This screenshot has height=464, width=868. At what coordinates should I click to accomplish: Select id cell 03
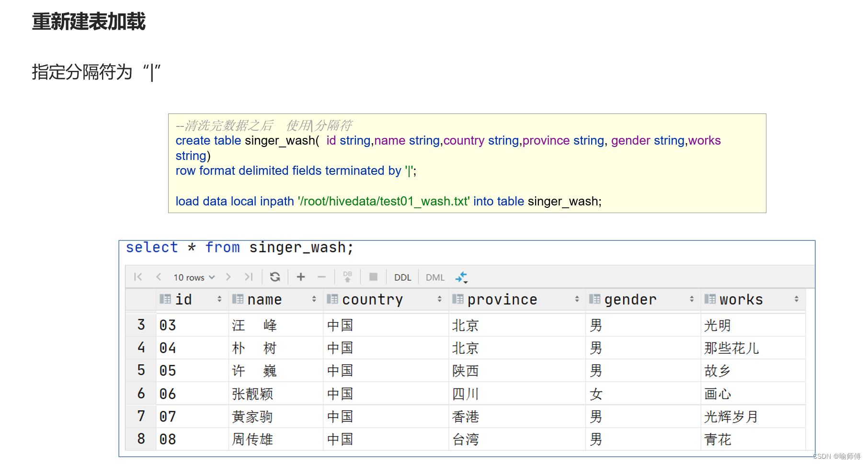pos(193,325)
